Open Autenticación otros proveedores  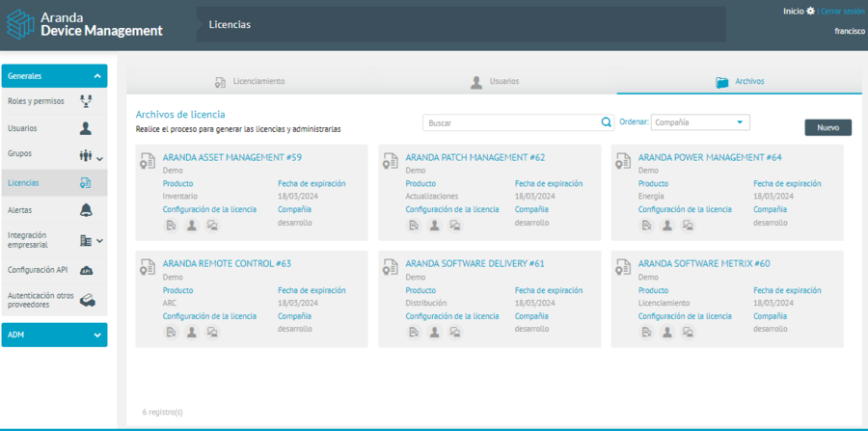[54, 301]
